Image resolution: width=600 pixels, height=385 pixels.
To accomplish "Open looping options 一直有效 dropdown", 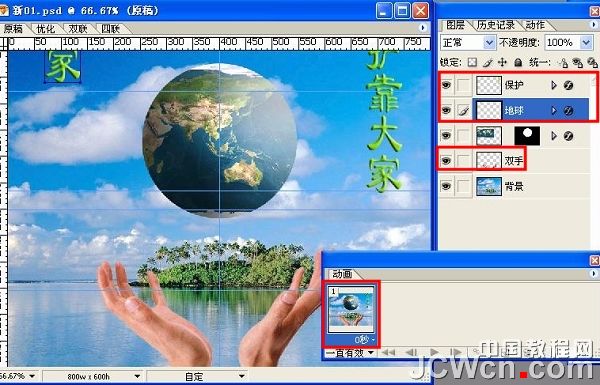I will pyautogui.click(x=349, y=353).
